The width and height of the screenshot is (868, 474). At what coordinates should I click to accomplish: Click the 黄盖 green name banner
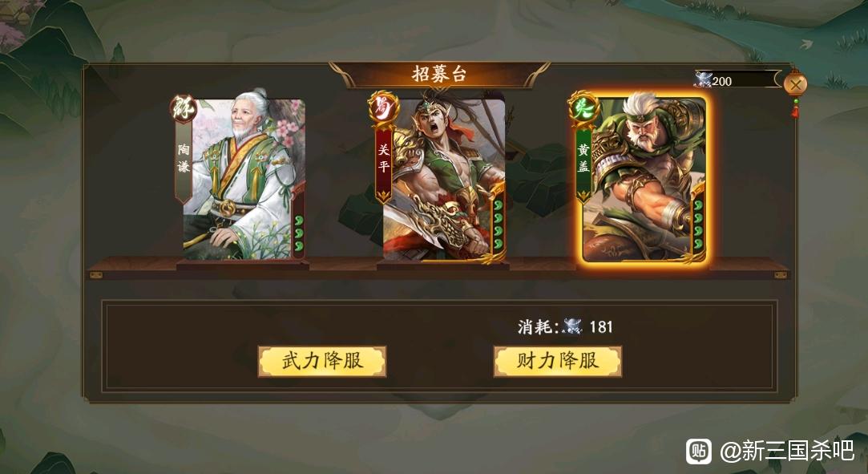tap(583, 163)
